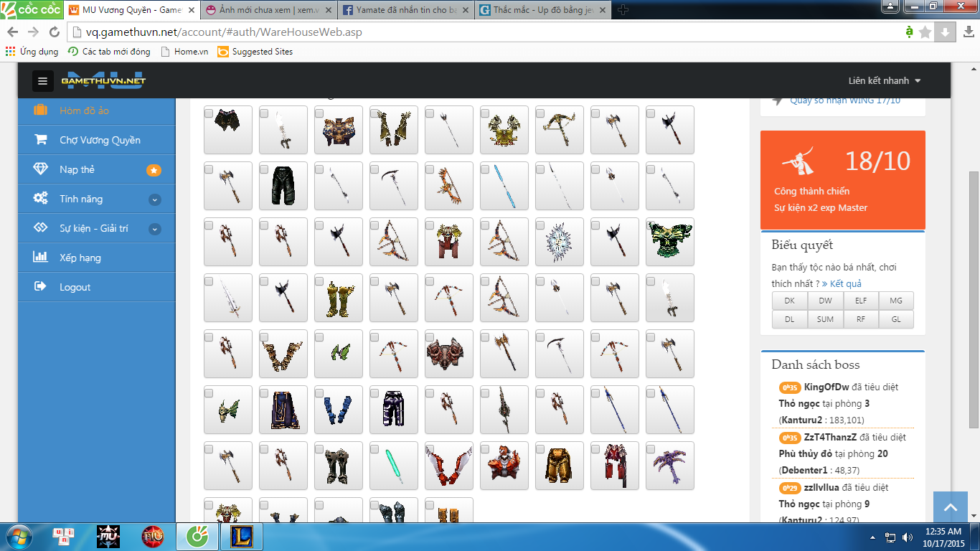Vote for ELF in the class poll
This screenshot has width=980, height=551.
(x=861, y=301)
